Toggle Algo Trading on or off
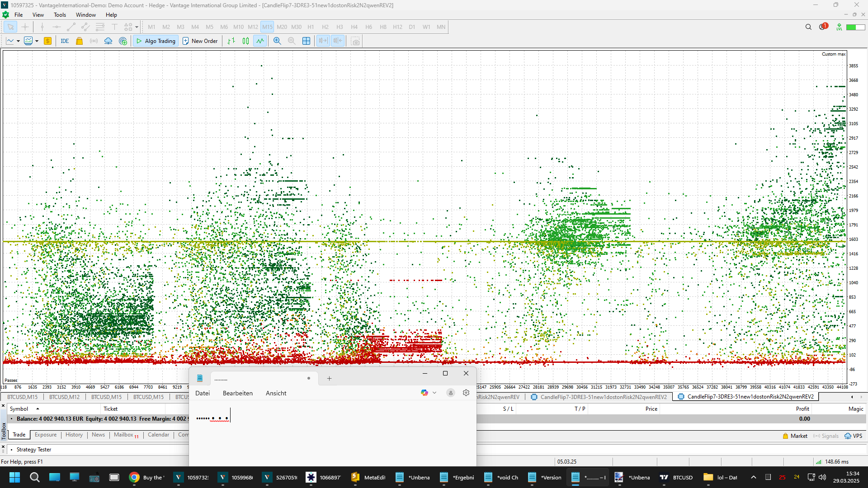The height and width of the screenshot is (488, 868). [156, 41]
